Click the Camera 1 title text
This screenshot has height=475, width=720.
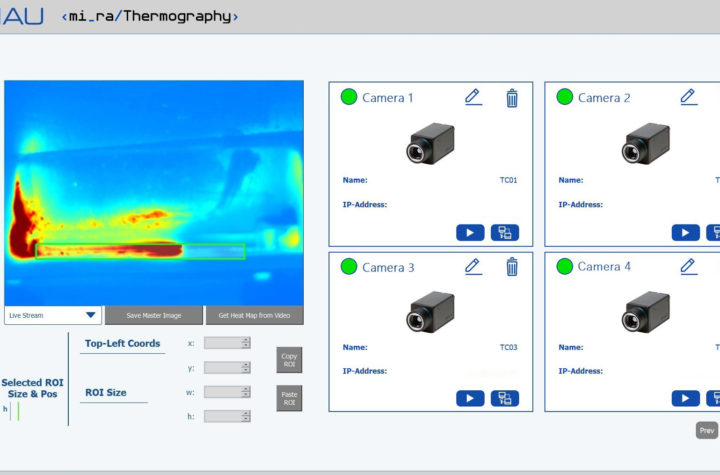coord(388,98)
